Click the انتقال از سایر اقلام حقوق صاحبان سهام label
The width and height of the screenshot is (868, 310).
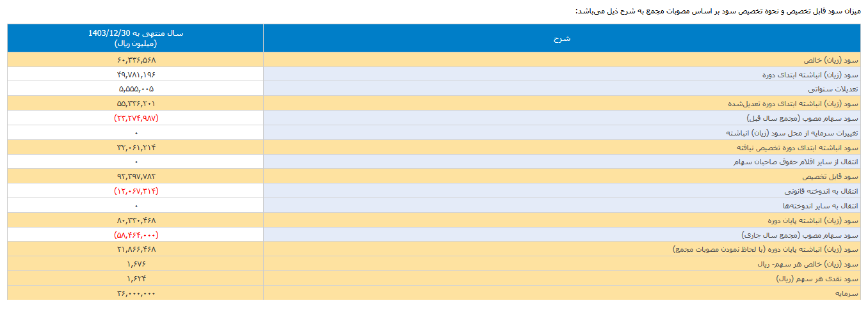pyautogui.click(x=796, y=162)
